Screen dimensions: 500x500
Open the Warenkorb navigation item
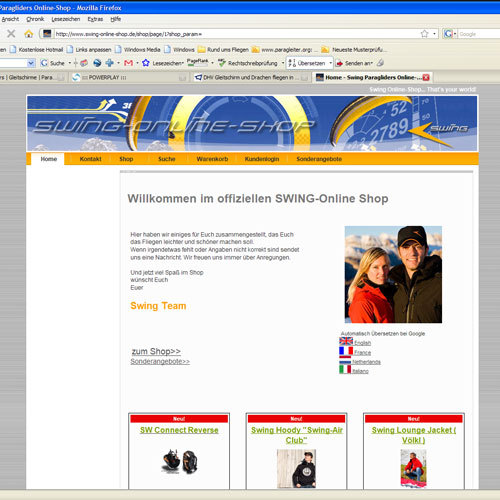click(x=212, y=159)
